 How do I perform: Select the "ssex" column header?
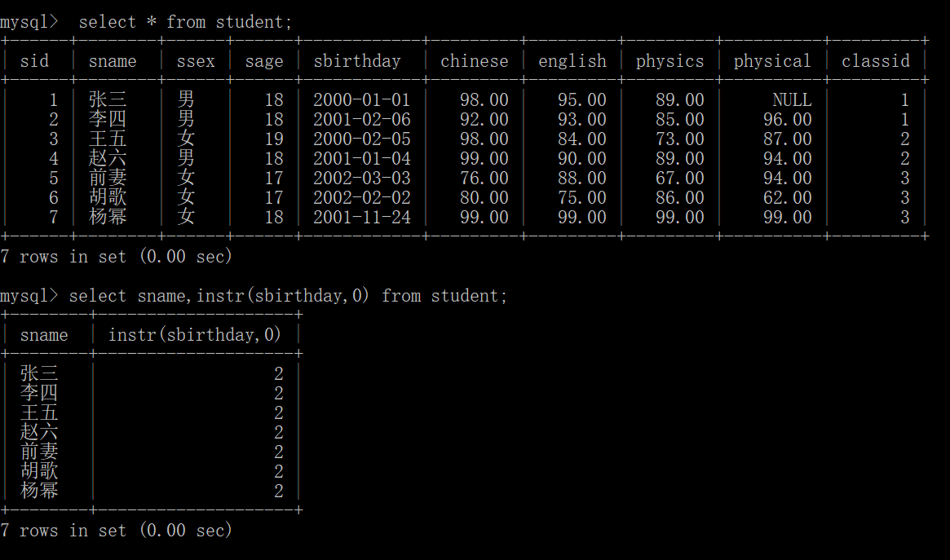click(x=196, y=61)
